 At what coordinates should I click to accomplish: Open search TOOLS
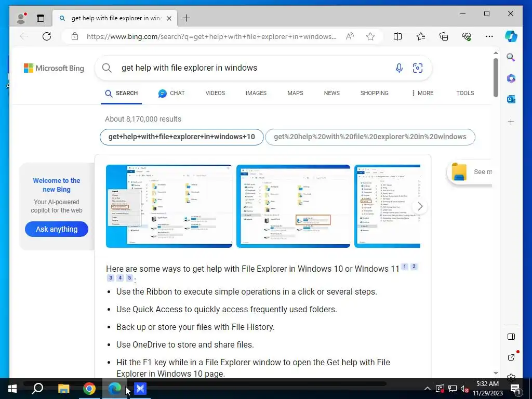pos(465,93)
